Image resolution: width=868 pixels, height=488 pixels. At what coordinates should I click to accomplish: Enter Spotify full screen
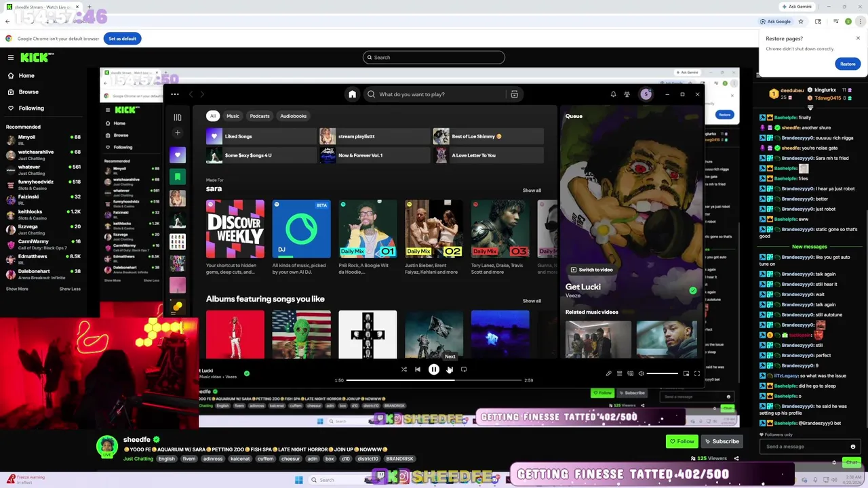696,373
